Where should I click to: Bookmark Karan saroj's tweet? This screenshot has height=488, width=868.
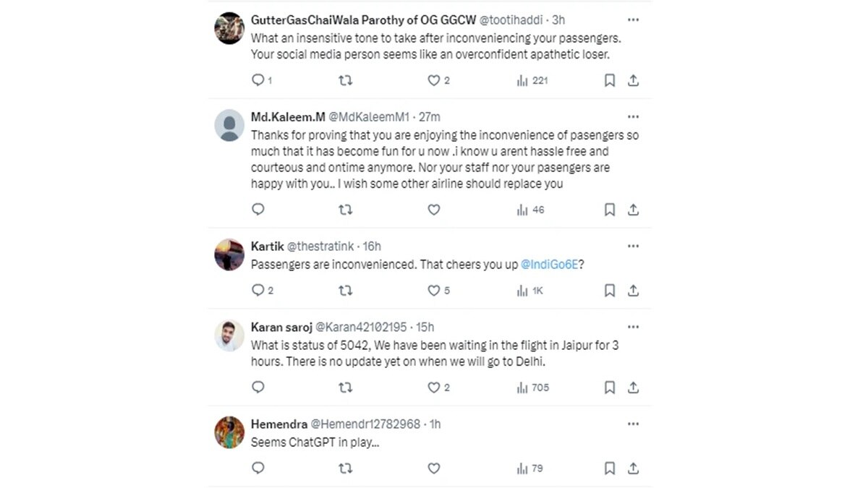click(610, 388)
